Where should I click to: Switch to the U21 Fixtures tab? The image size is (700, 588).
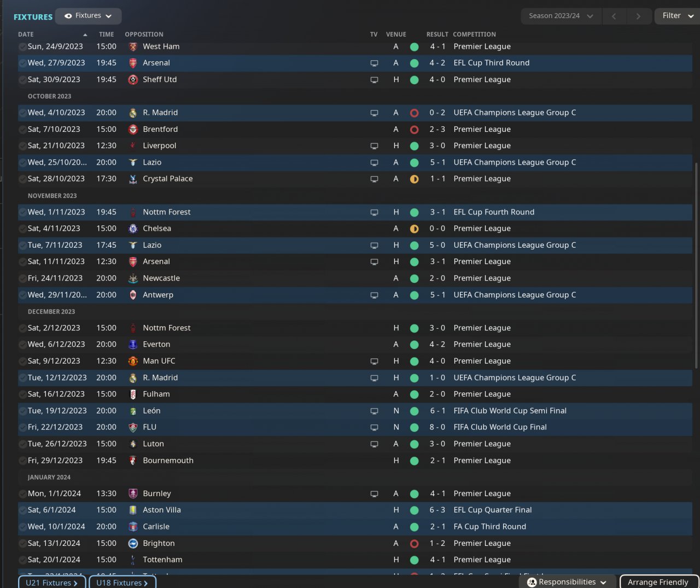(52, 583)
